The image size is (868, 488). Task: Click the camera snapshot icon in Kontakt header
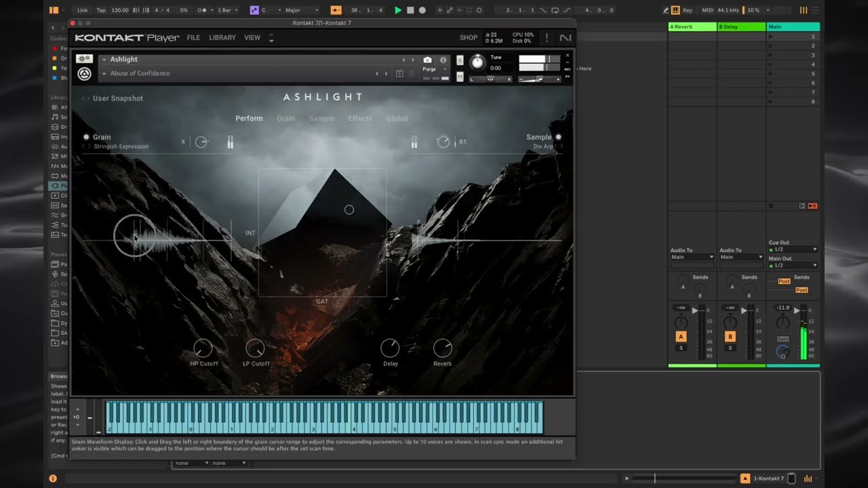coord(427,60)
